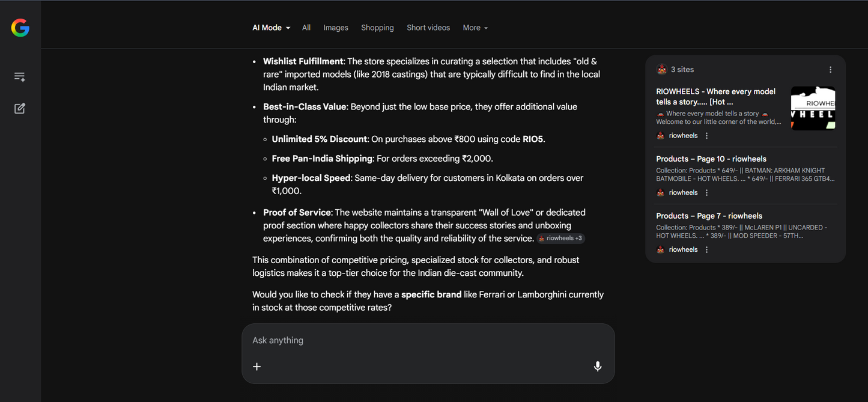Focus the Ask anything input field

point(428,341)
